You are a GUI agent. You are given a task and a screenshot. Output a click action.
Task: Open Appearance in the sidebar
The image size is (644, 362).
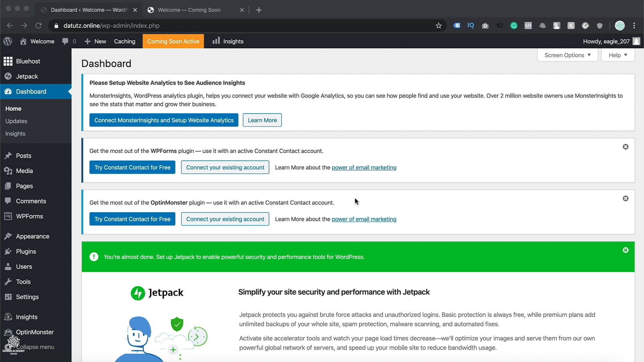(36, 236)
